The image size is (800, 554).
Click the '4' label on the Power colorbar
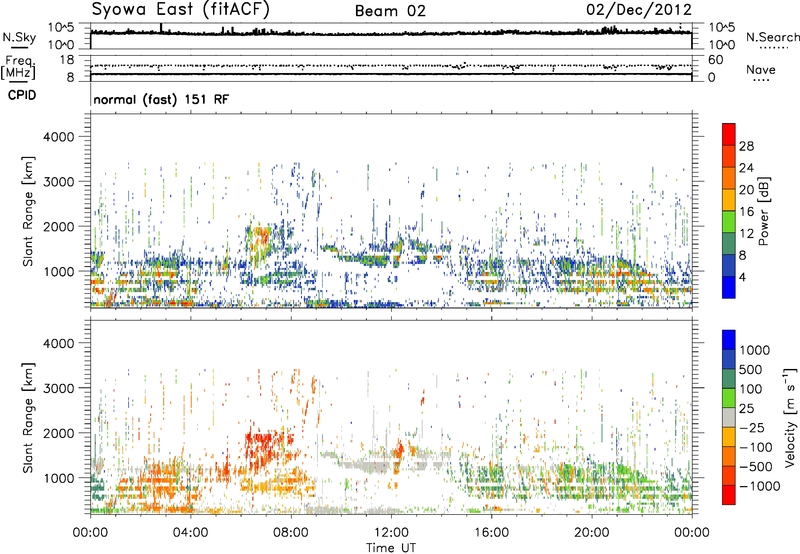pyautogui.click(x=743, y=277)
